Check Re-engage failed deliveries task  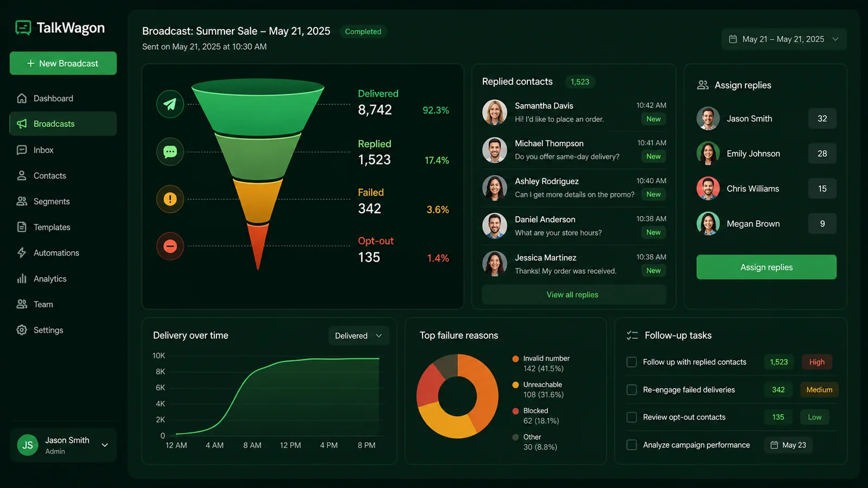coord(631,389)
